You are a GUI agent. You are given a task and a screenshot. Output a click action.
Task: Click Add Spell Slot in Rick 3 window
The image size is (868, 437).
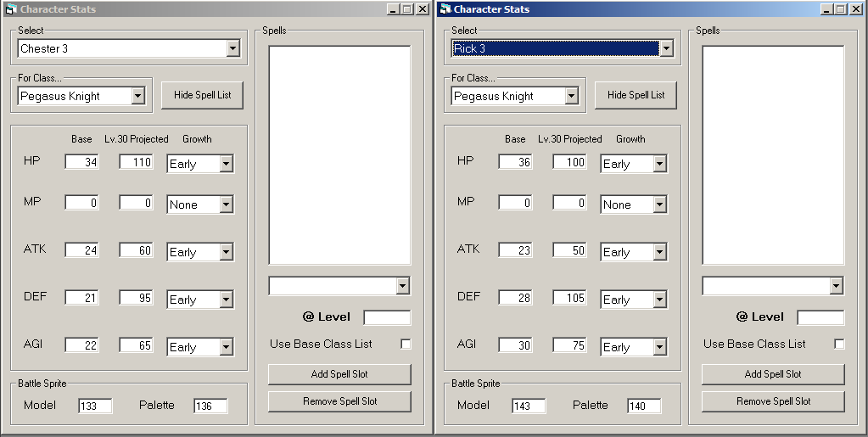pos(773,374)
